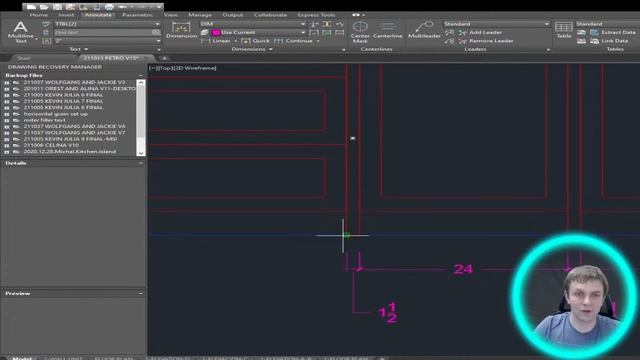The width and height of the screenshot is (640, 360).
Task: Expand 211037 WOLFGANG AND JACKIE V3 node
Action: pyautogui.click(x=7, y=82)
